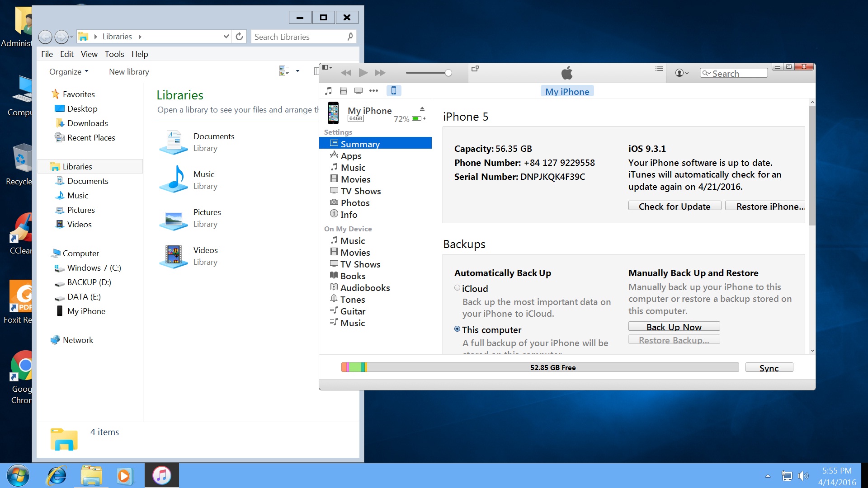Click the iTunes Search field
The image size is (868, 488).
click(734, 73)
